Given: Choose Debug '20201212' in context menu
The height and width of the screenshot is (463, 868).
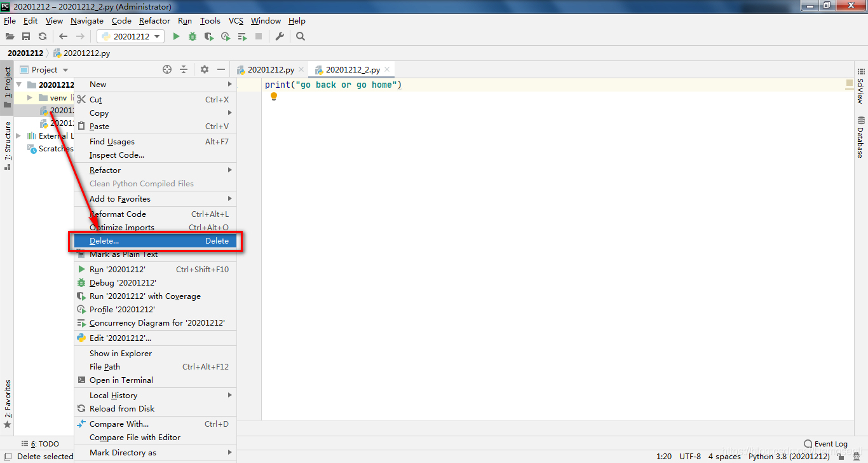Looking at the screenshot, I should coord(155,283).
